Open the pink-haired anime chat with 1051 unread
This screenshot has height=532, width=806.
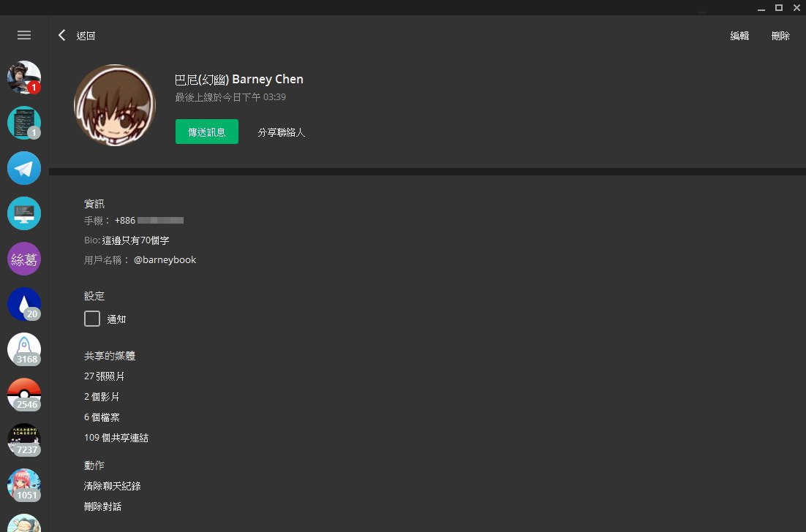[24, 485]
